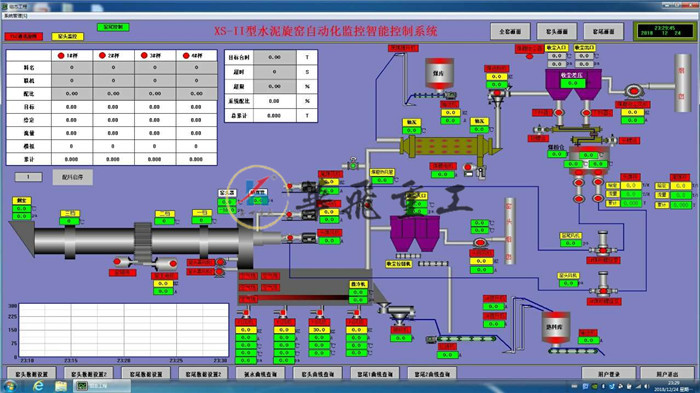This screenshot has width=700, height=393.
Task: Click the 熟料库 clinker silo icon
Action: [554, 327]
